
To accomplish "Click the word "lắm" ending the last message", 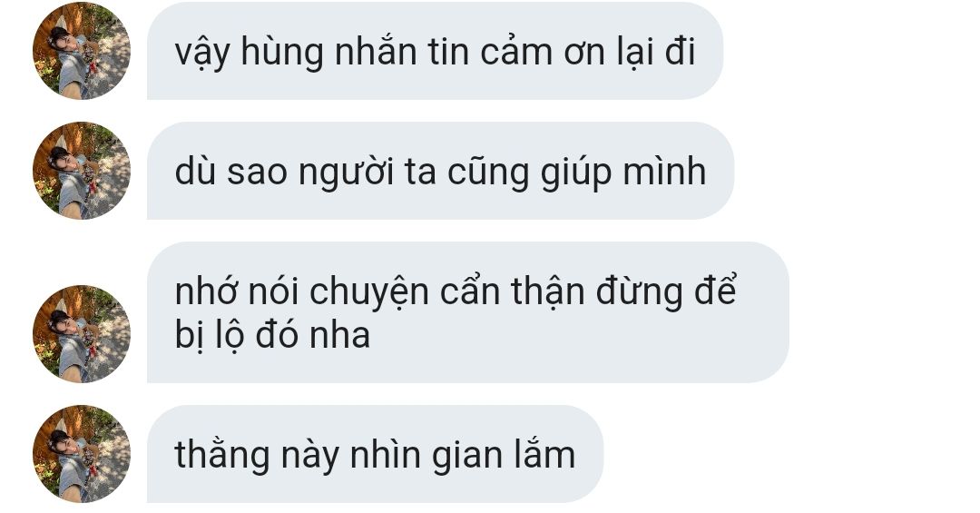I will coord(545,454).
